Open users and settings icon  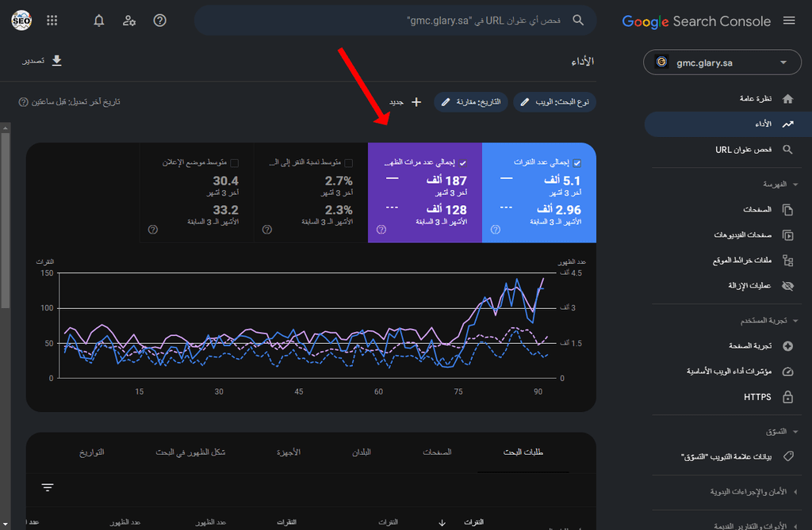coord(129,21)
